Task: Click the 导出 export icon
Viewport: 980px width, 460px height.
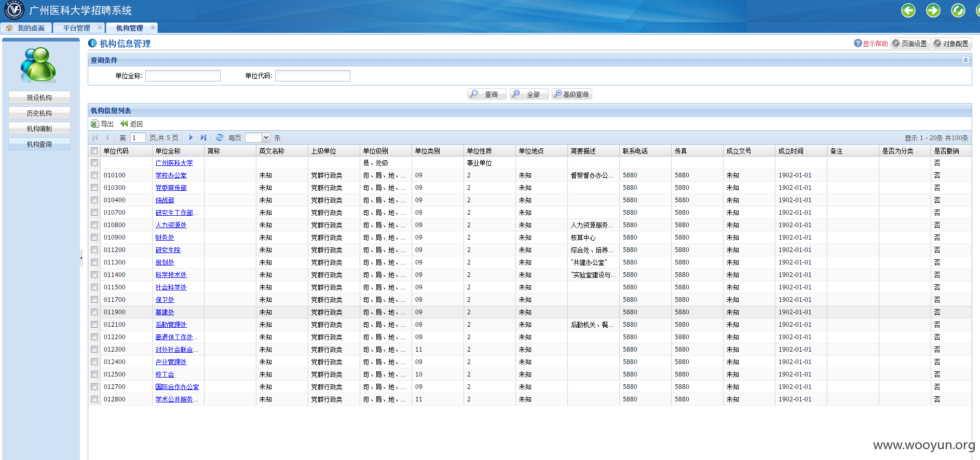Action: [x=94, y=123]
